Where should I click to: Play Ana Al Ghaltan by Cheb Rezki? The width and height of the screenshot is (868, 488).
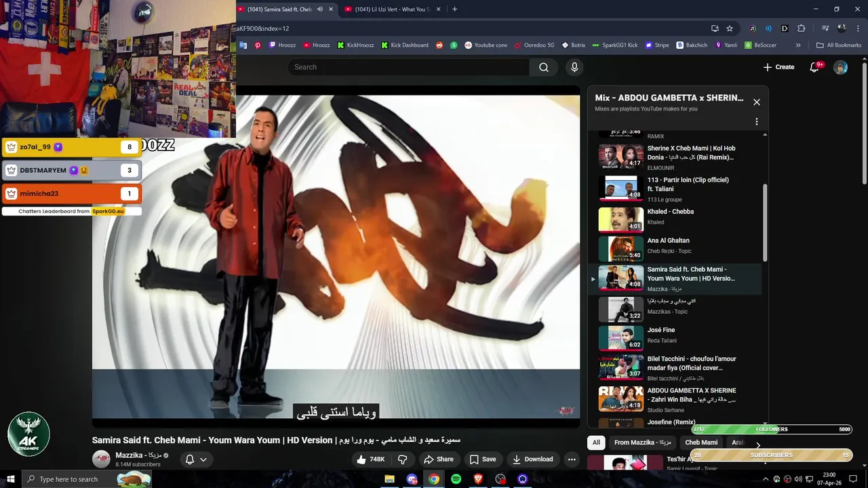pos(675,248)
